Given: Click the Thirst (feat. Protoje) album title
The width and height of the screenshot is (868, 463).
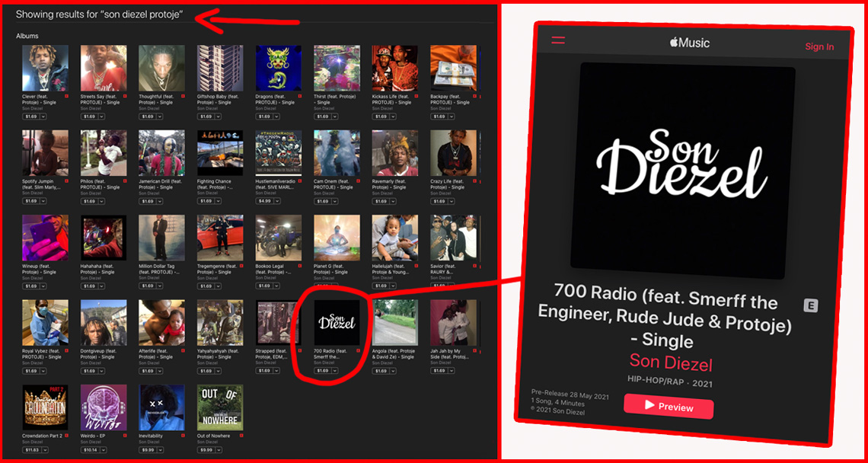Looking at the screenshot, I should 330,100.
